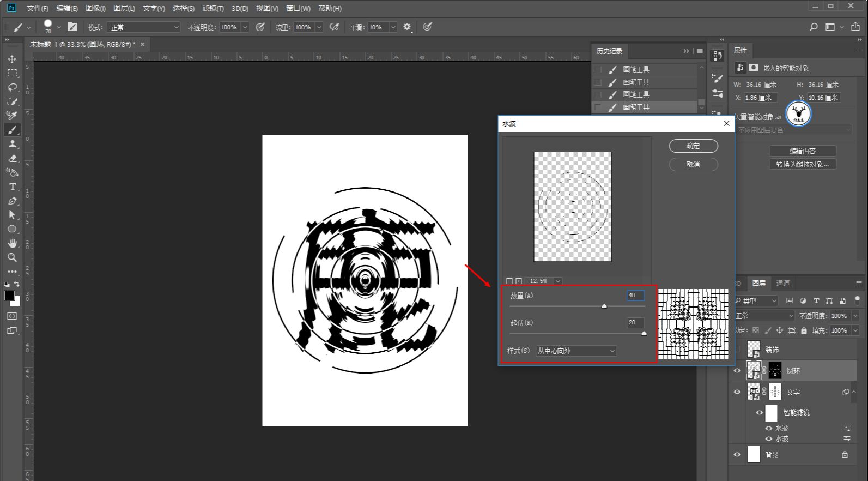The width and height of the screenshot is (868, 481).
Task: Click 转换为链接对象 button
Action: pyautogui.click(x=803, y=164)
